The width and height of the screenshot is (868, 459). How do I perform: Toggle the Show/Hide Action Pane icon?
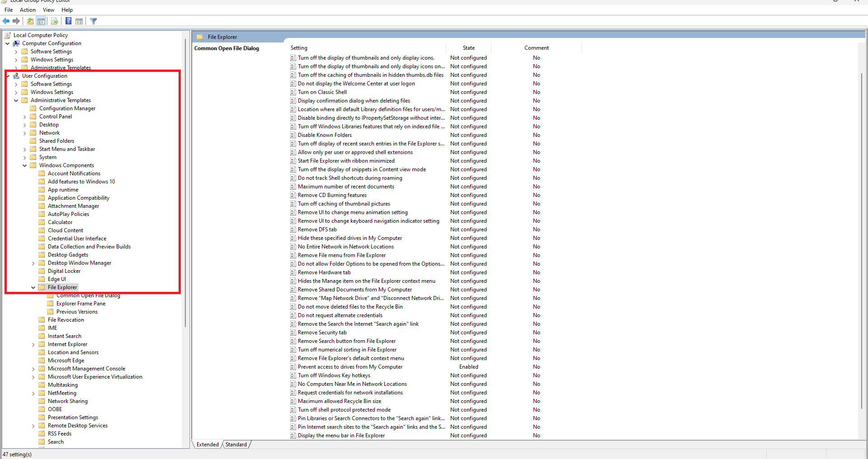click(x=79, y=21)
